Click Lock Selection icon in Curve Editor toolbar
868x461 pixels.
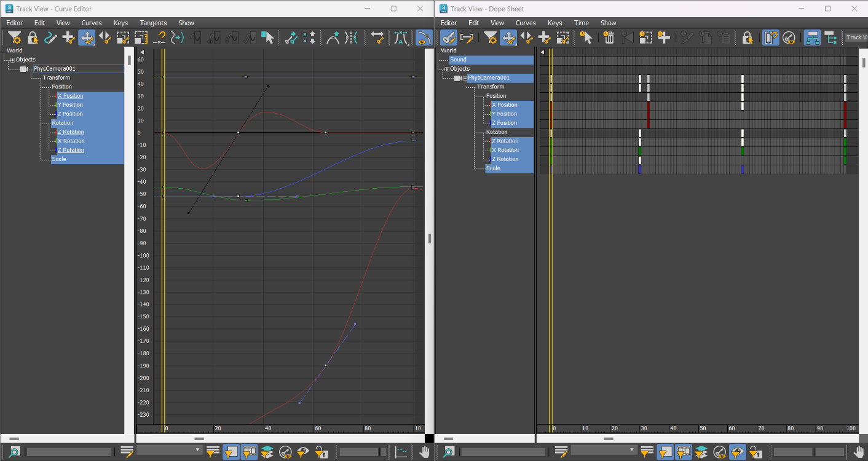tap(33, 37)
